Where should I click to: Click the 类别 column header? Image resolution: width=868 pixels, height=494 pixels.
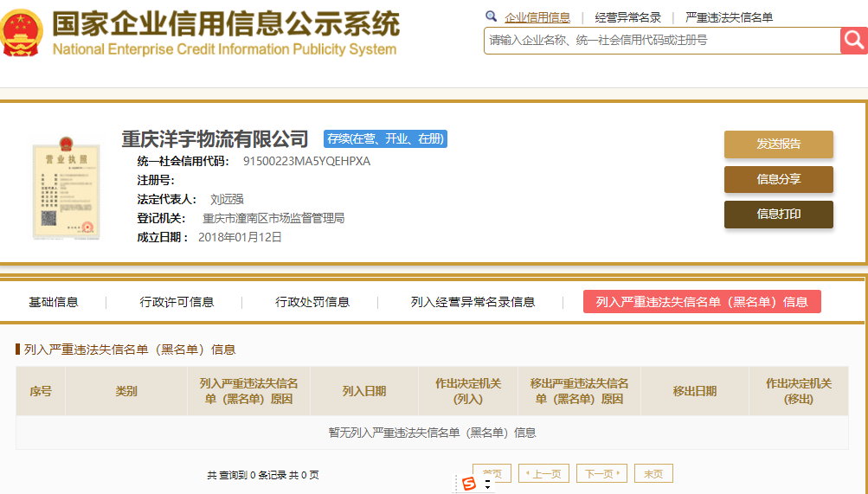(126, 391)
